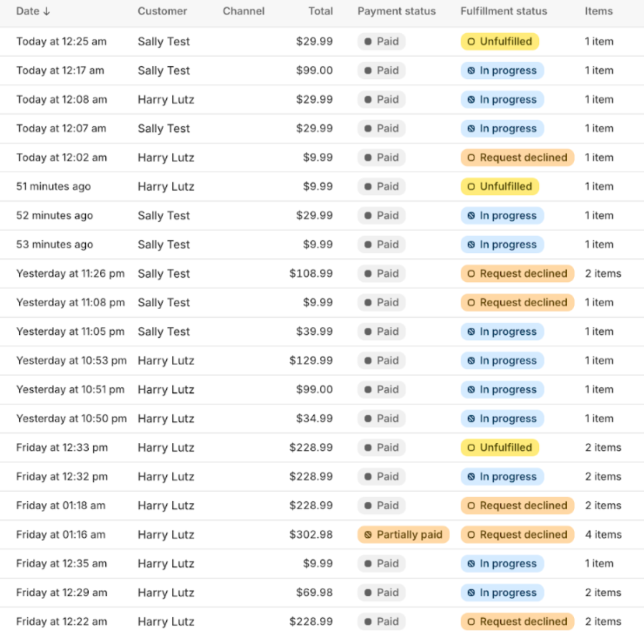Open Sally Test on the 52 minutes ago order
This screenshot has height=644, width=644.
coord(164,216)
